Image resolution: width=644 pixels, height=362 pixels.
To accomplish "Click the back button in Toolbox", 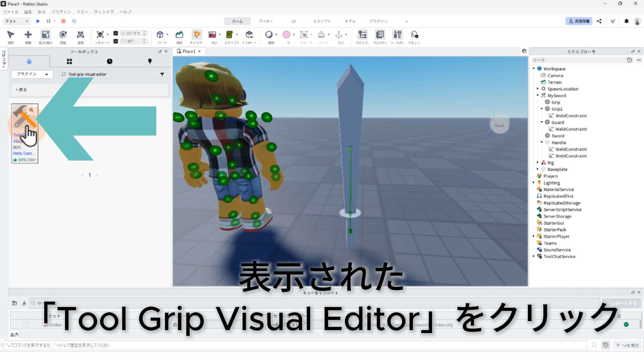I will tap(21, 89).
